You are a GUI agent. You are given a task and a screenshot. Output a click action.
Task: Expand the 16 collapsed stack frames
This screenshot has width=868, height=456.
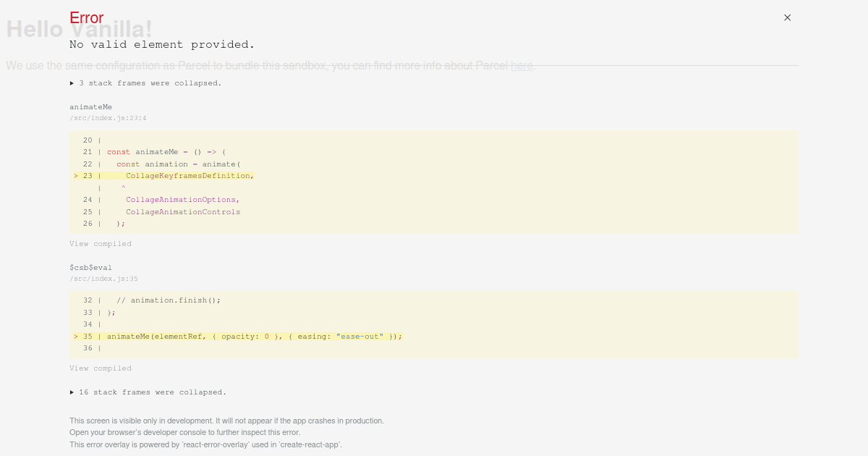coord(148,392)
